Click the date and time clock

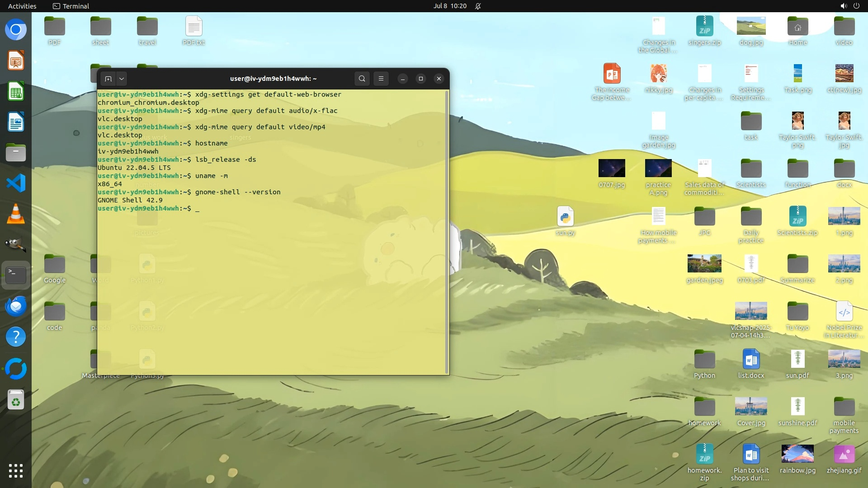449,6
